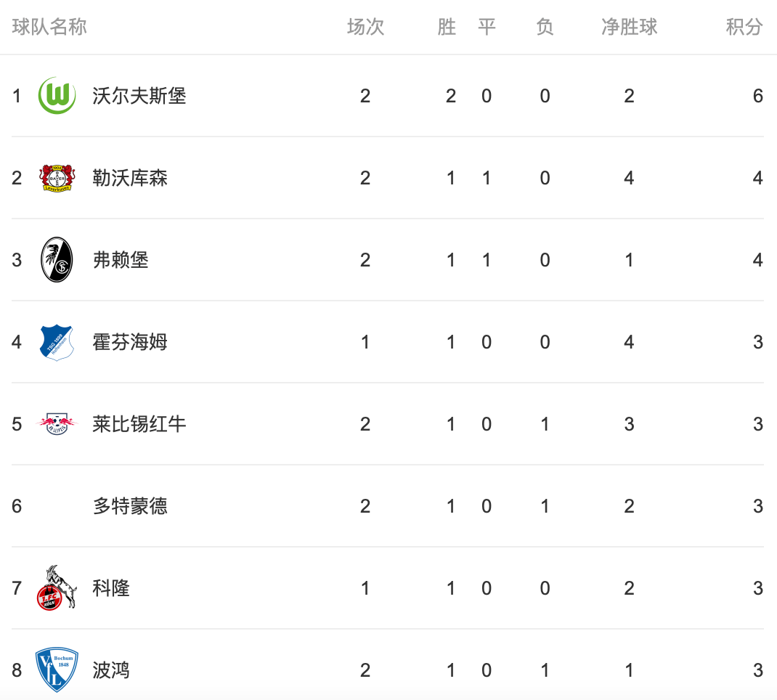Click the Freiburg black-and-white crest
The image size is (777, 700).
(x=57, y=259)
